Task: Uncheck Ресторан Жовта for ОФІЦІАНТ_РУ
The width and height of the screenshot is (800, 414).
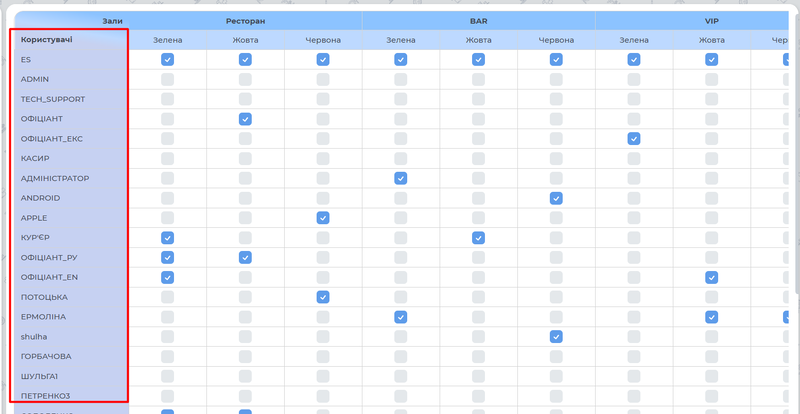Action: coord(245,258)
